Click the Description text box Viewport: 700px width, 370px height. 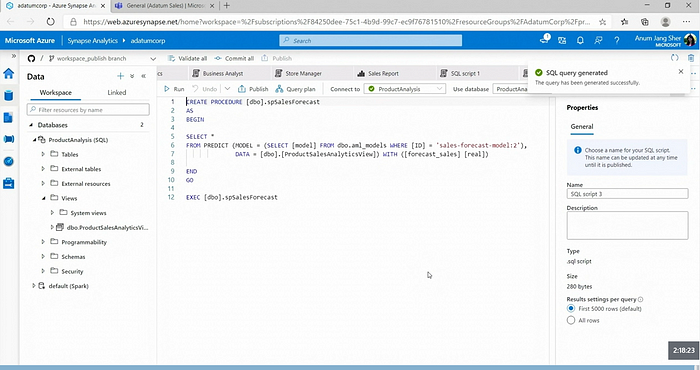(627, 225)
